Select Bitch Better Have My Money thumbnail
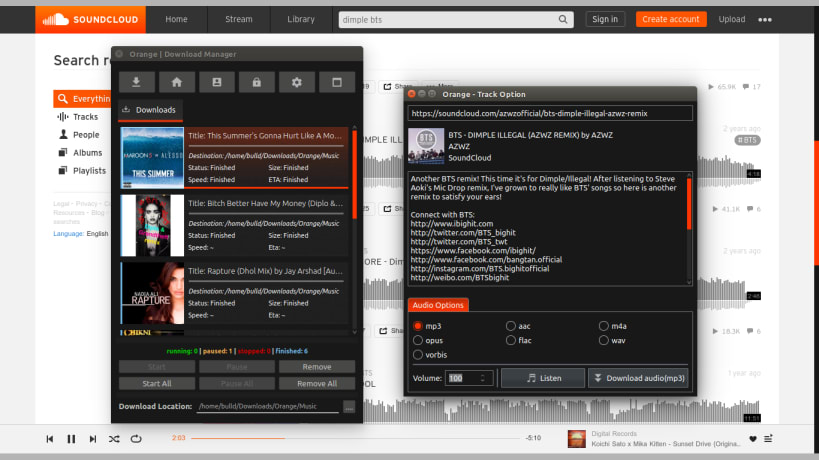The height and width of the screenshot is (460, 819). point(153,226)
